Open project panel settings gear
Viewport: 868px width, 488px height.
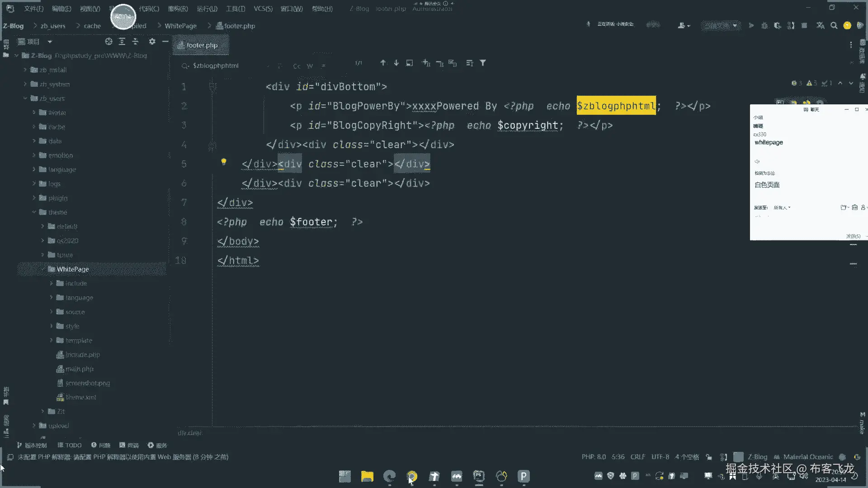152,42
